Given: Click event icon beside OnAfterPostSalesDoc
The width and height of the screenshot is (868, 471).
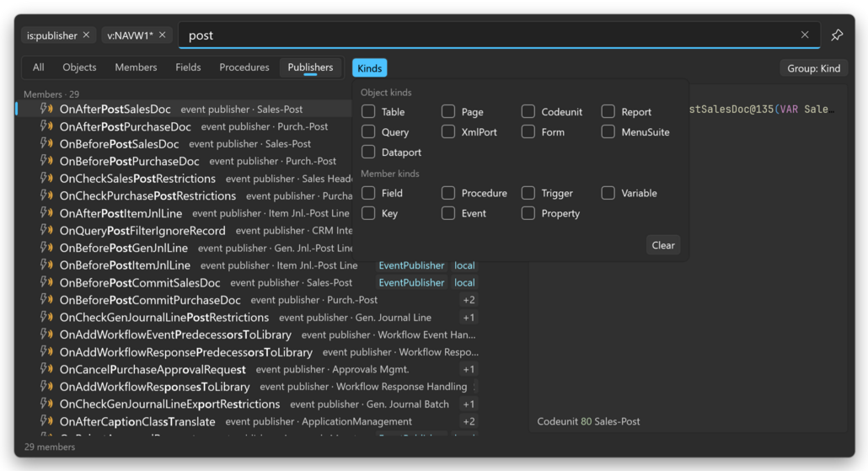Looking at the screenshot, I should [46, 109].
